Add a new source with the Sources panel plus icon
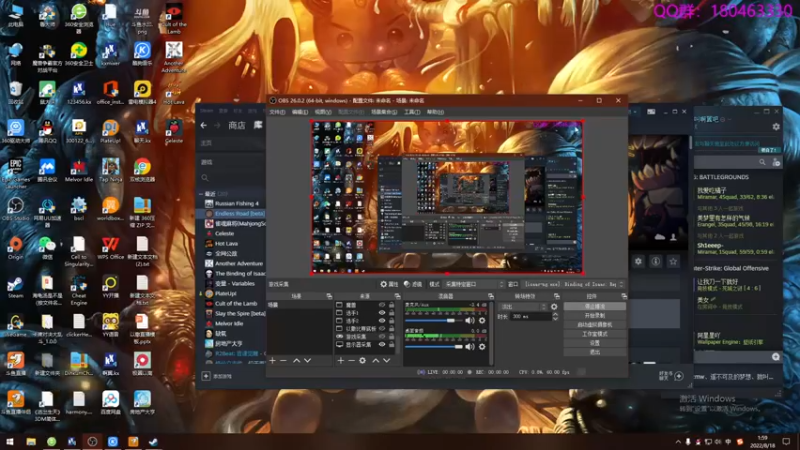 pyautogui.click(x=340, y=360)
